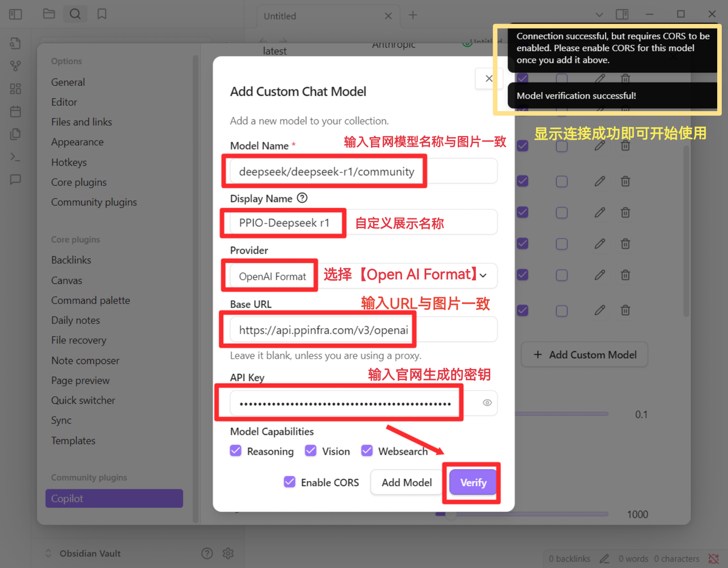Close the Add Custom Chat Model dialog
The image size is (728, 568).
tap(489, 78)
